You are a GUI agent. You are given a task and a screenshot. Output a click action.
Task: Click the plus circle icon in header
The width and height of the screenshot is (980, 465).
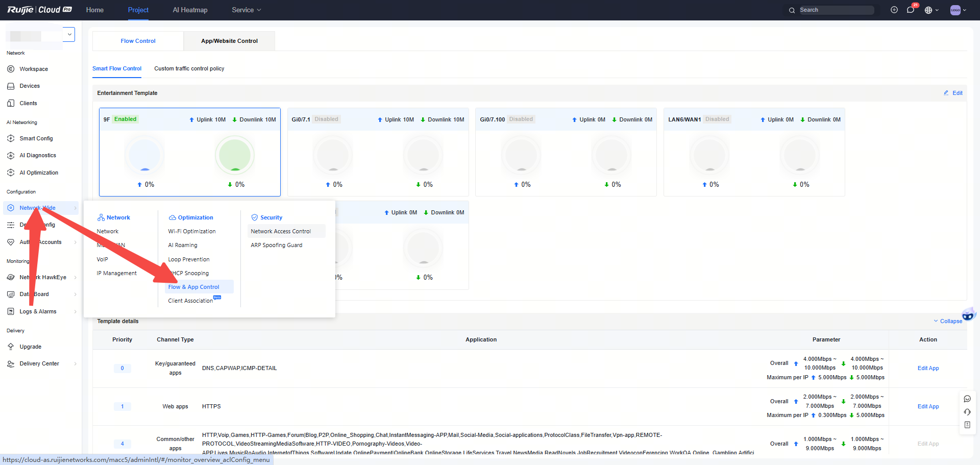pos(894,10)
